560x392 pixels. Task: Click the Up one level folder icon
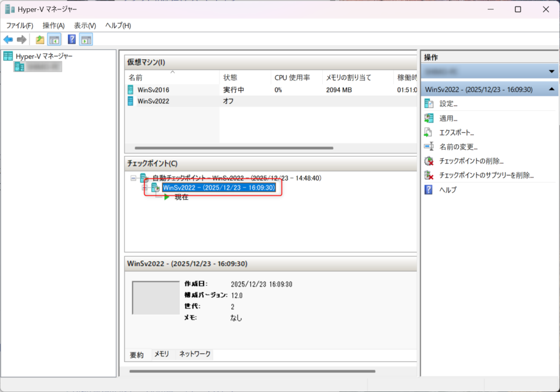click(40, 39)
